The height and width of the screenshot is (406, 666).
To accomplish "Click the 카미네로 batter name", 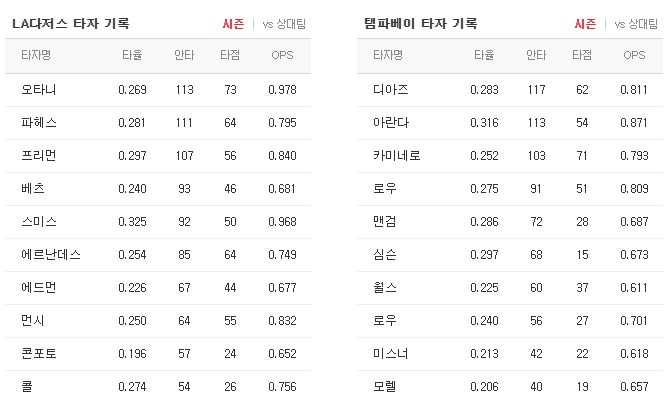I will pos(397,155).
